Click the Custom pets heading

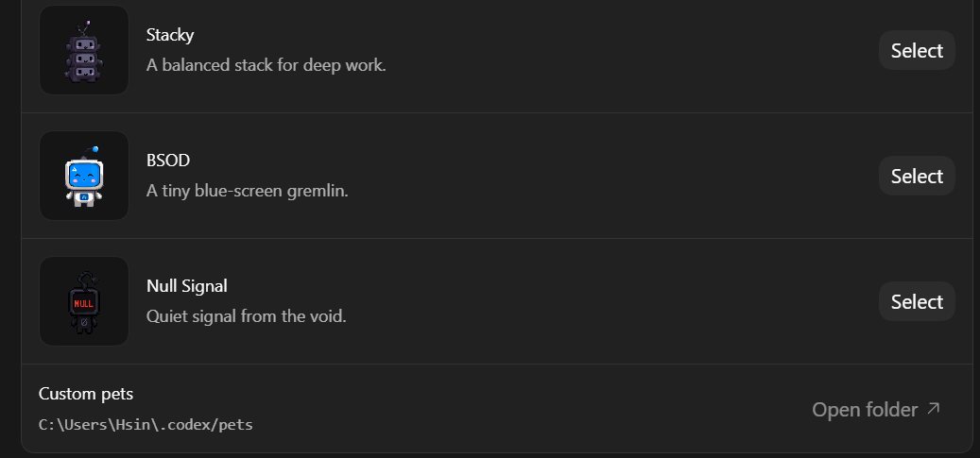(86, 394)
